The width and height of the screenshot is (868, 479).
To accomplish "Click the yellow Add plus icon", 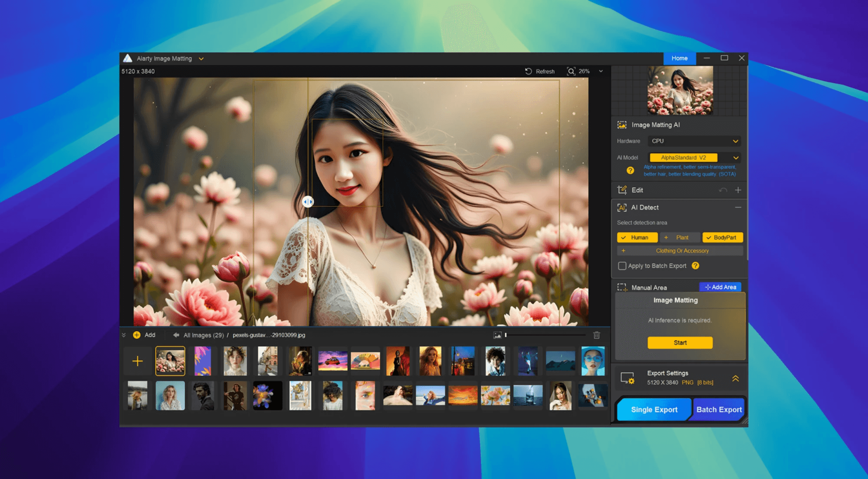I will click(137, 335).
